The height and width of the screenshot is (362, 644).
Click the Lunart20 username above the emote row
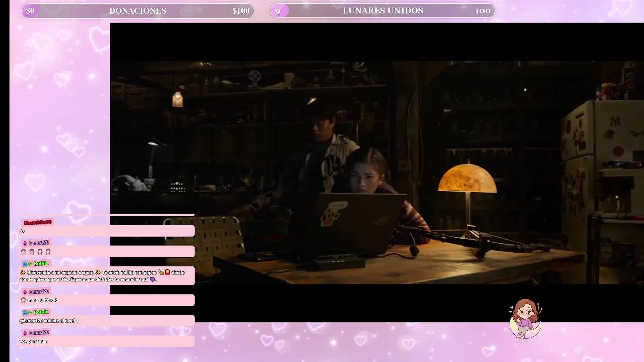tap(39, 243)
